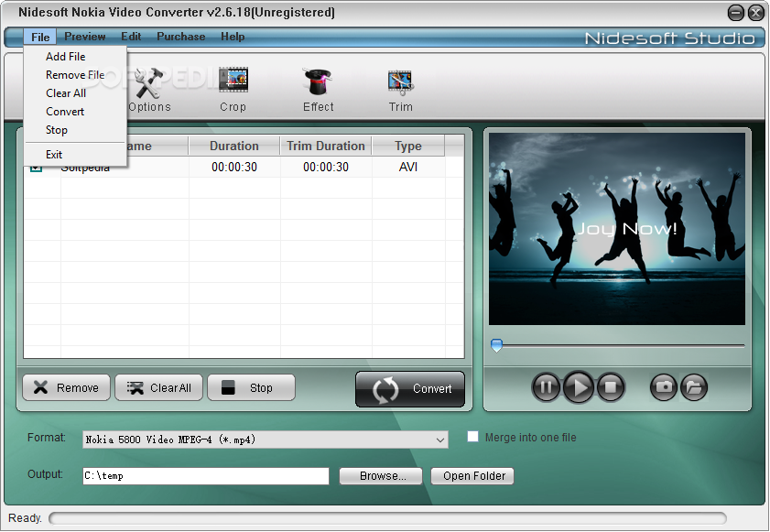Open the Help menu
Screen dimensions: 770x532
coord(233,37)
